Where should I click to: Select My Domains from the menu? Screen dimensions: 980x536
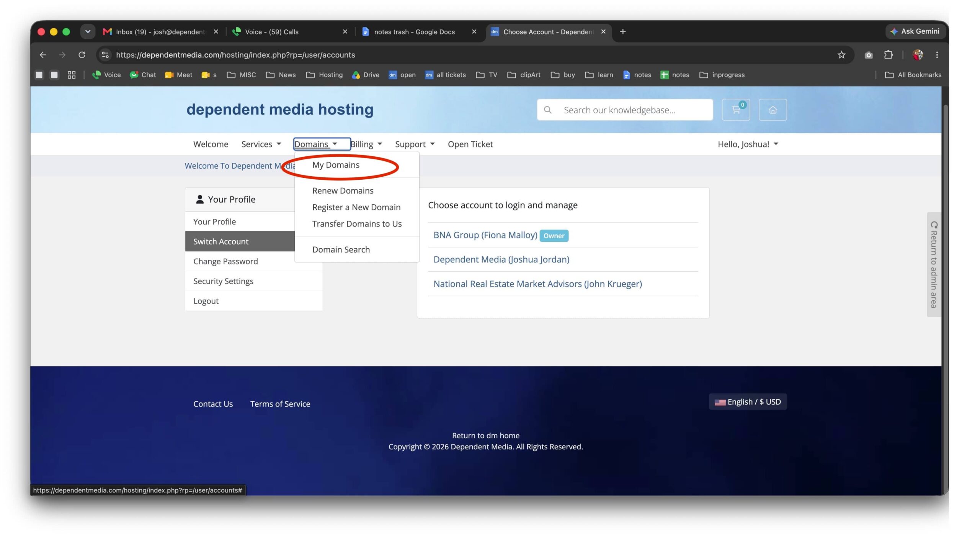point(336,165)
